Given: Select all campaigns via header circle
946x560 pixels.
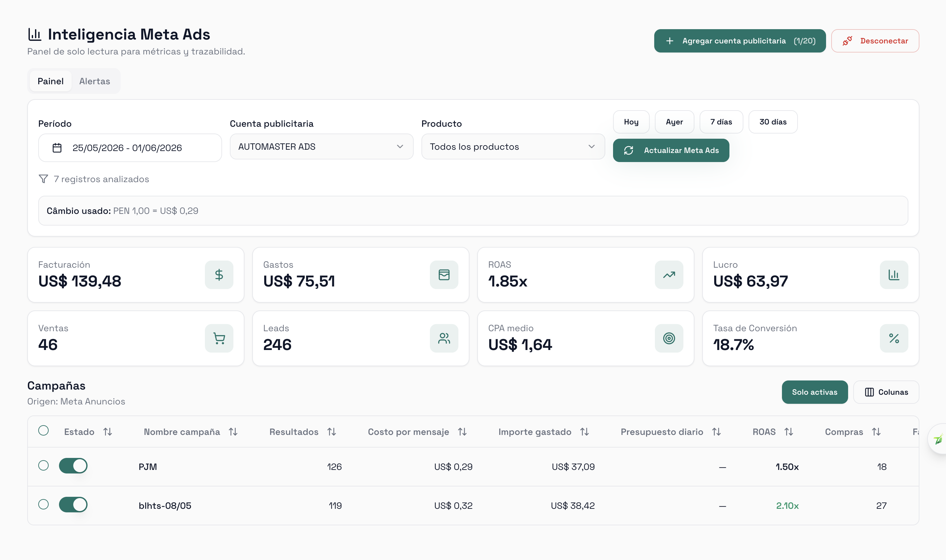Looking at the screenshot, I should (x=43, y=431).
